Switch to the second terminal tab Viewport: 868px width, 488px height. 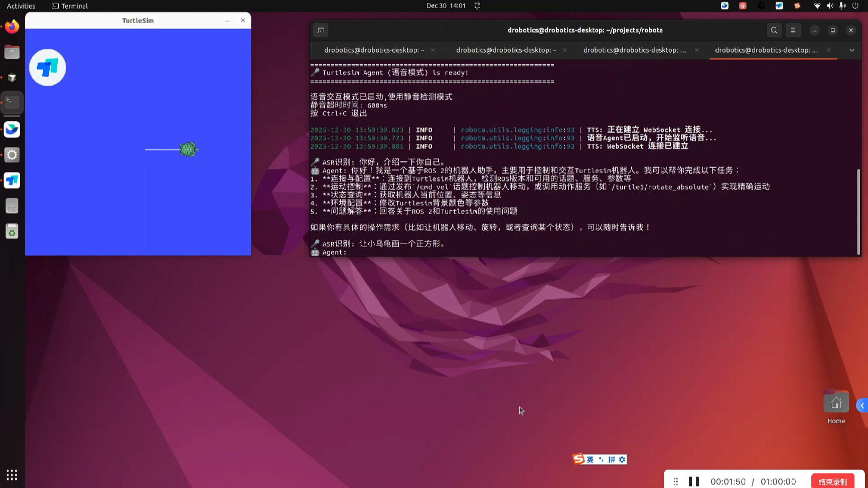pos(506,50)
